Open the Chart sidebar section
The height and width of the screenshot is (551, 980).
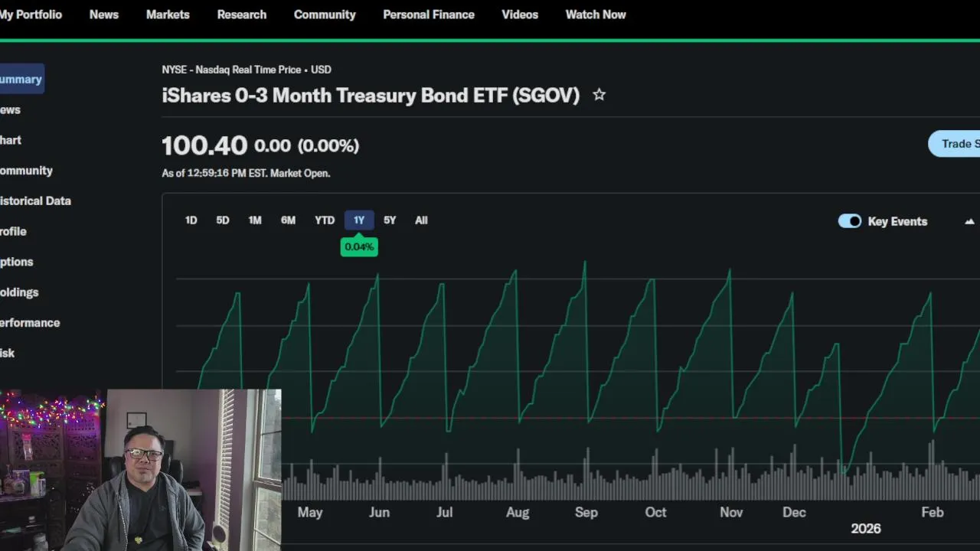coord(11,140)
